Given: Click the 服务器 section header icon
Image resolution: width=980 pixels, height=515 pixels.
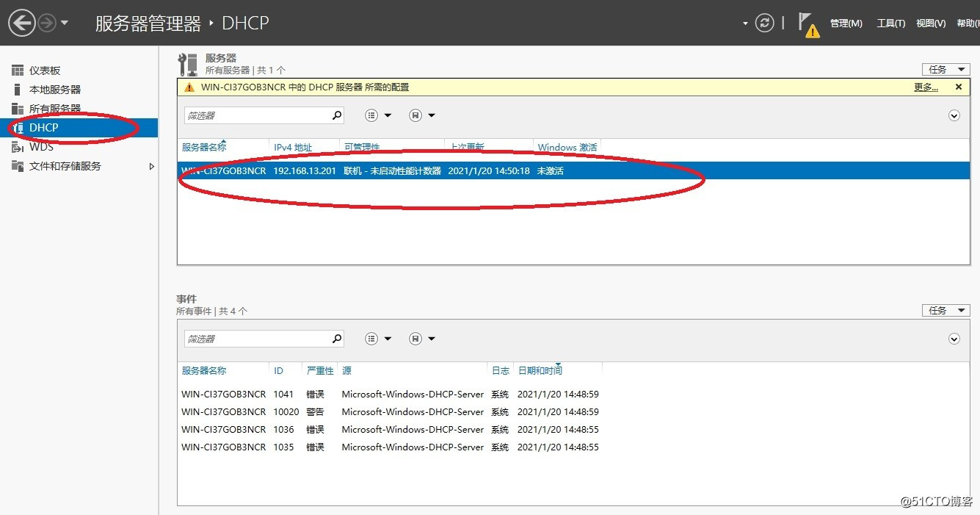Looking at the screenshot, I should tap(189, 65).
